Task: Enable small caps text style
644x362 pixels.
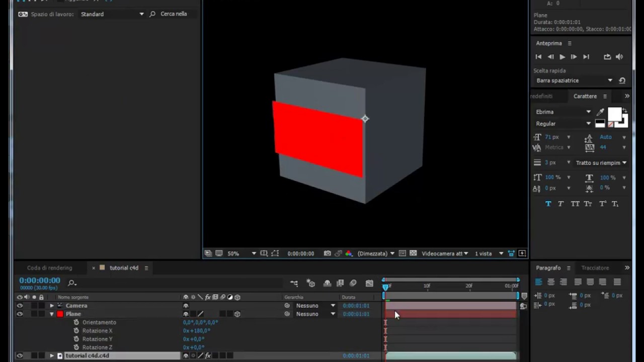Action: [588, 204]
